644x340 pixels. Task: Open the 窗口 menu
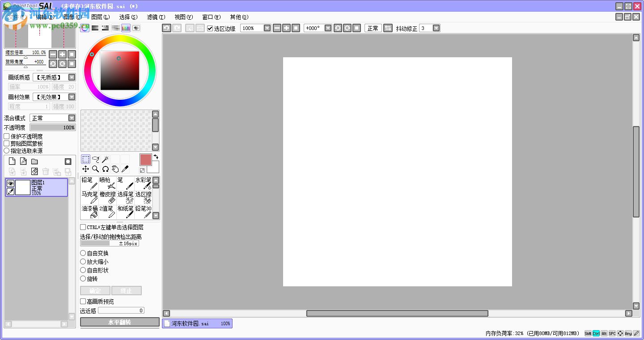[x=212, y=17]
